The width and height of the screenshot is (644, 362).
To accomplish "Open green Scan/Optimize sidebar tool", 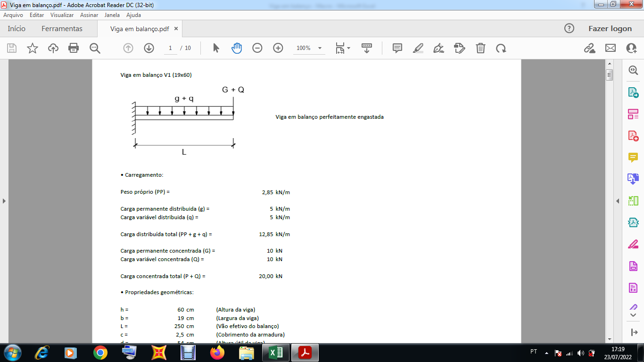I will coord(633,201).
